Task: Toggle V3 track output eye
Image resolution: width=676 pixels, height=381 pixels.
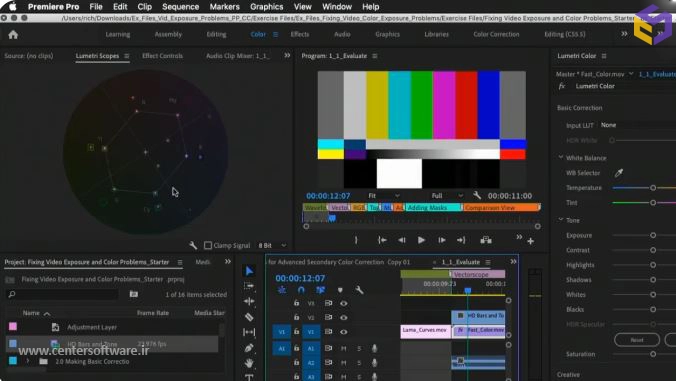Action: [344, 303]
